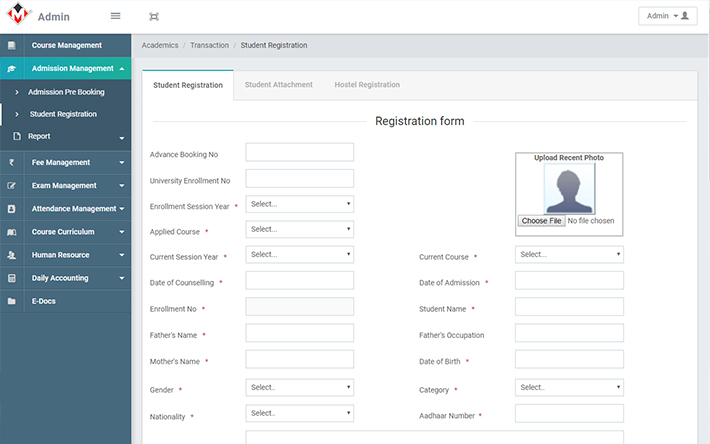Switch to the Hostel Registration tab
Image resolution: width=710 pixels, height=444 pixels.
367,85
